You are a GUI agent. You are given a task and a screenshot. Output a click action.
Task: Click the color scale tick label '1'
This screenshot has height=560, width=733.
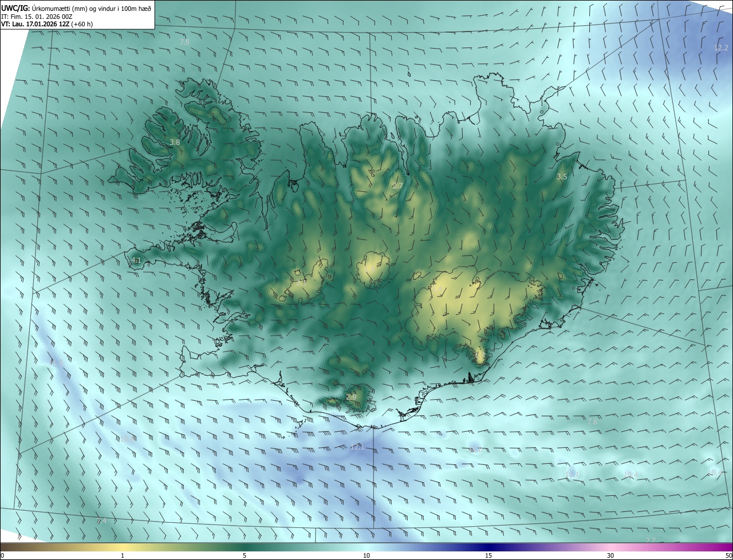pos(123,555)
